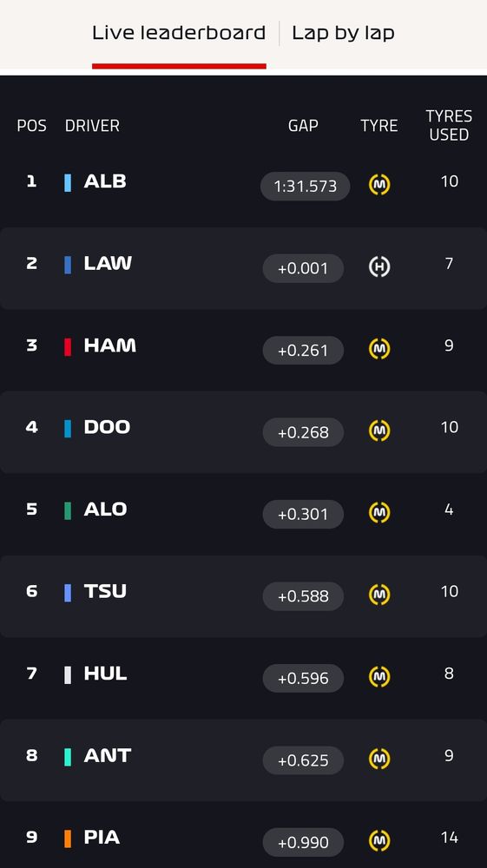The image size is (487, 868).
Task: Select the Live leaderboard tab
Action: point(179,33)
